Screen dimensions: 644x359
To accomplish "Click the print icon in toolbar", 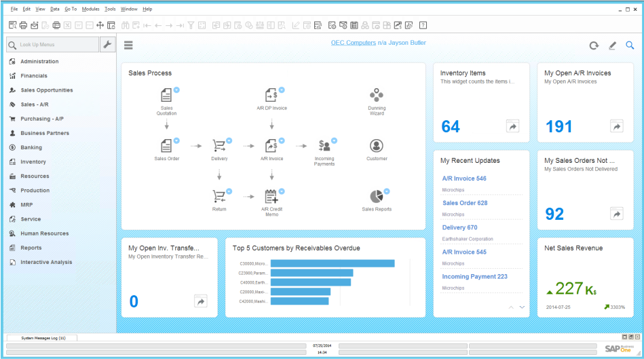I will click(23, 26).
